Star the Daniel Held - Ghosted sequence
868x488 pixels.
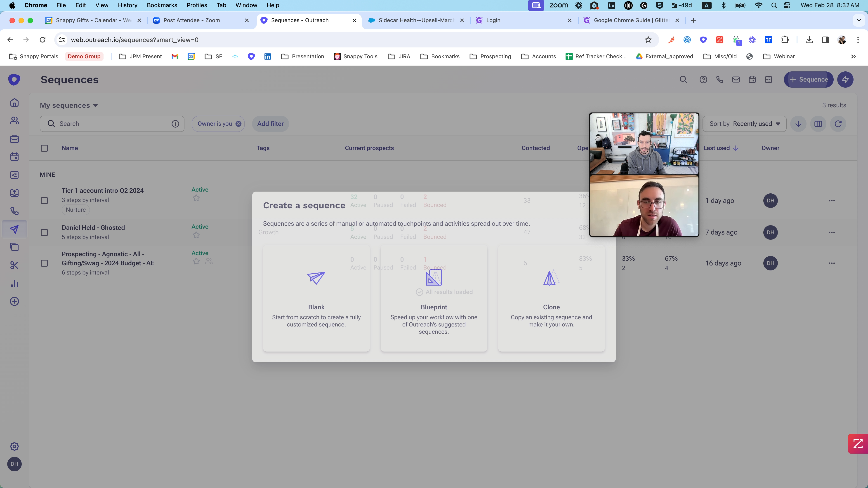point(196,235)
